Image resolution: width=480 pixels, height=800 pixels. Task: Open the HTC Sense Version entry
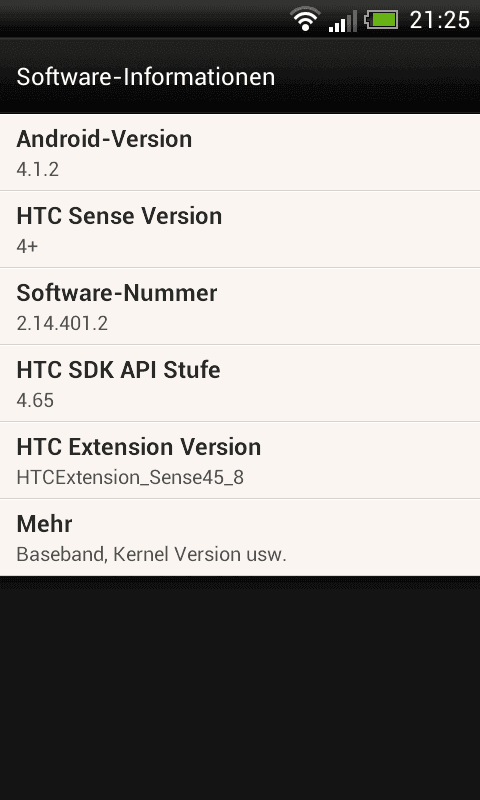point(240,229)
